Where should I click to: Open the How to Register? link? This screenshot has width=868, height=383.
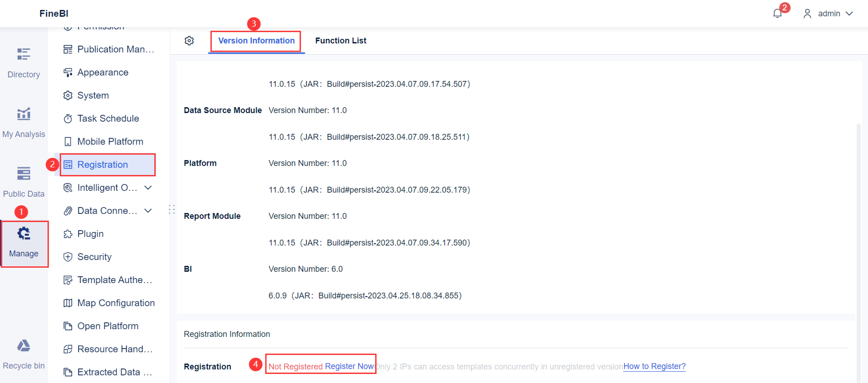[654, 366]
